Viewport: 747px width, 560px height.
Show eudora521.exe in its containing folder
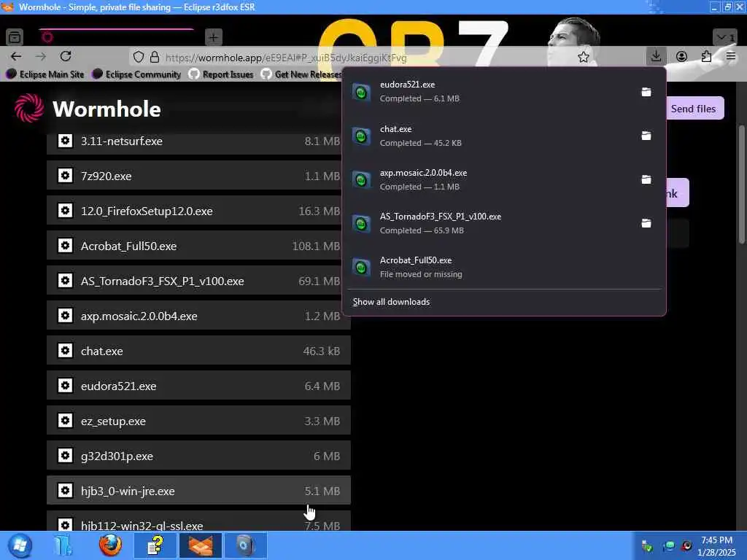[646, 92]
